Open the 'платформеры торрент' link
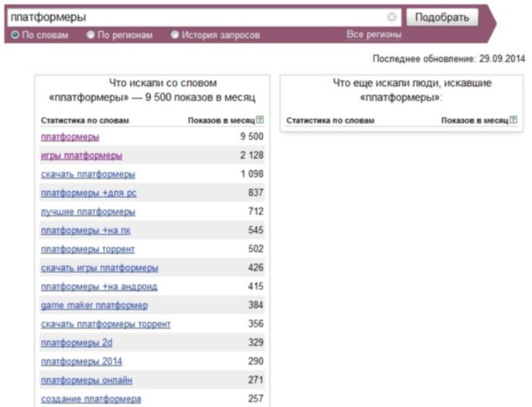 coord(87,249)
